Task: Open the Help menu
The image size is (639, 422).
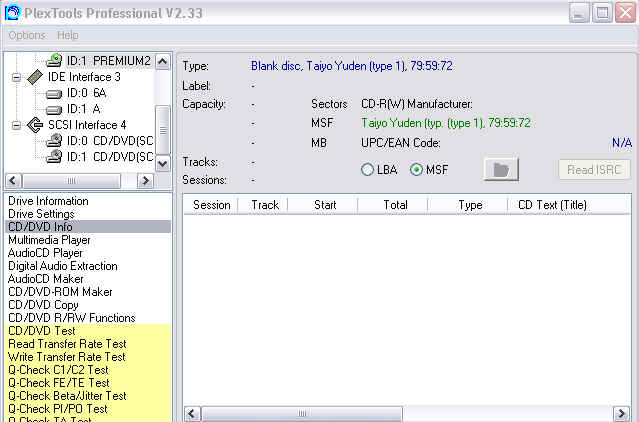Action: [x=68, y=35]
